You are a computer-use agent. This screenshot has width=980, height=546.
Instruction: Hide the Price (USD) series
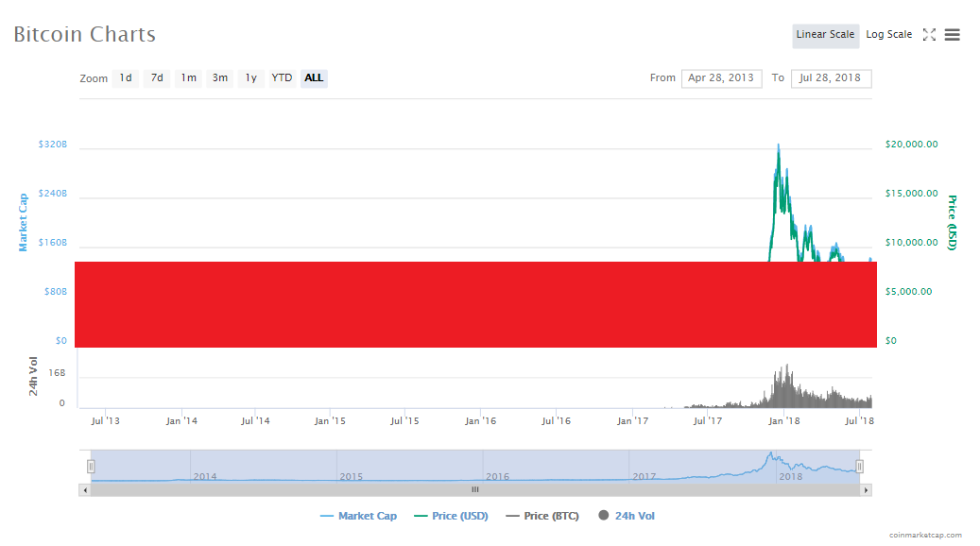[x=451, y=516]
